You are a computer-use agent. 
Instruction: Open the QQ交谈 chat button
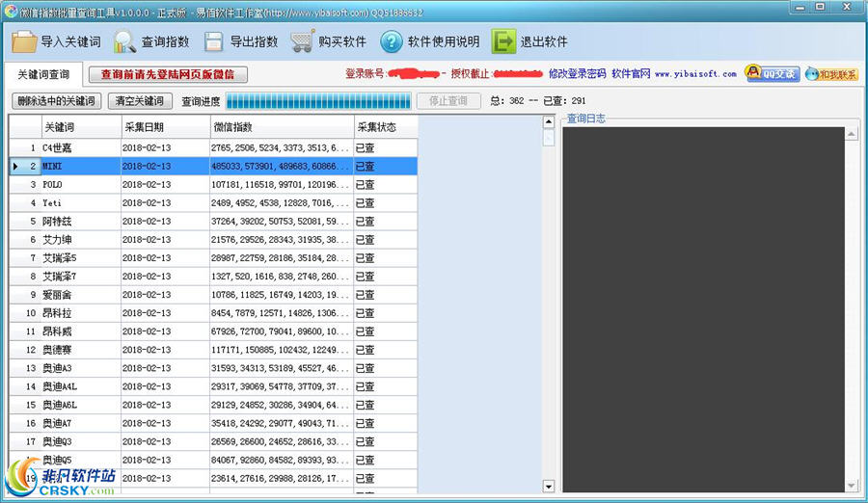(x=773, y=73)
